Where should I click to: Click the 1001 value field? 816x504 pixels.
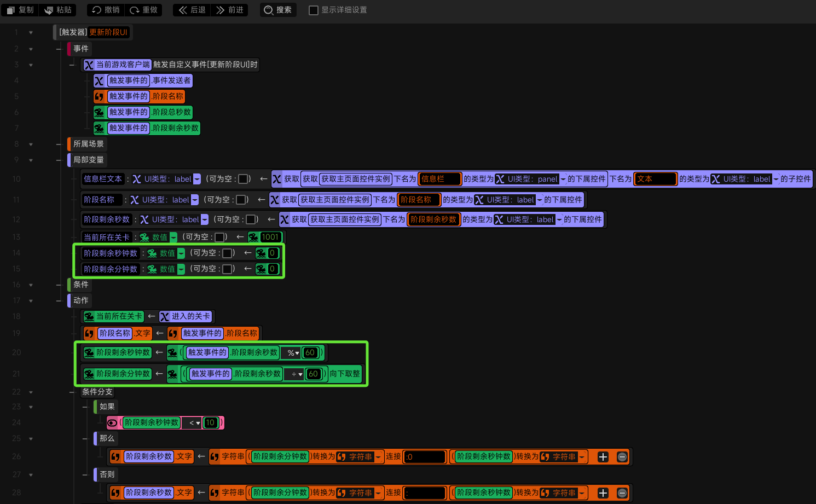coord(270,237)
